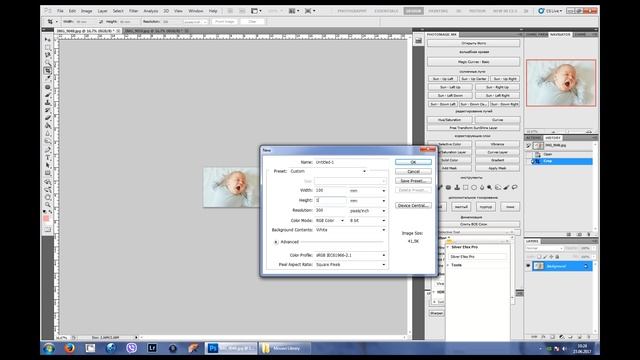Click the Front Image button in options bar
The height and width of the screenshot is (360, 640).
click(224, 21)
